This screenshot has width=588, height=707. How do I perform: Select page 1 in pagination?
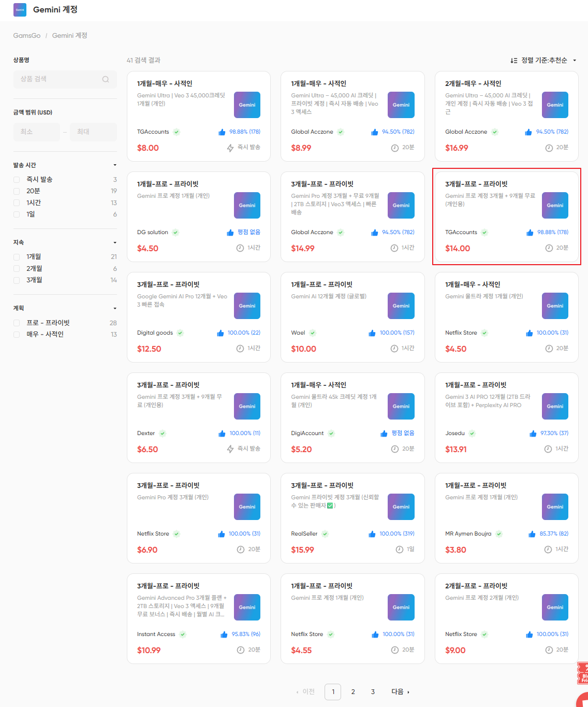click(333, 692)
